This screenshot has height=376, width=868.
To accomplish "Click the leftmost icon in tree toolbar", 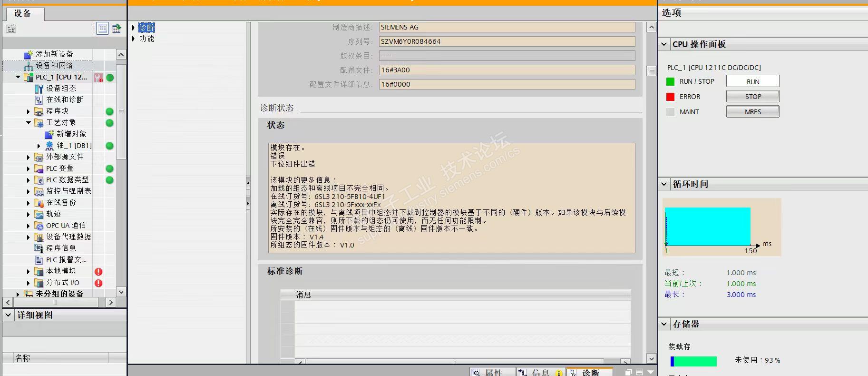I will [x=11, y=29].
